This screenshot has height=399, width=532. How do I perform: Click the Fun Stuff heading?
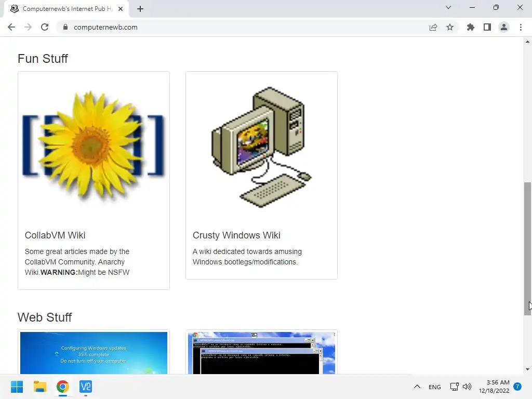click(x=43, y=58)
